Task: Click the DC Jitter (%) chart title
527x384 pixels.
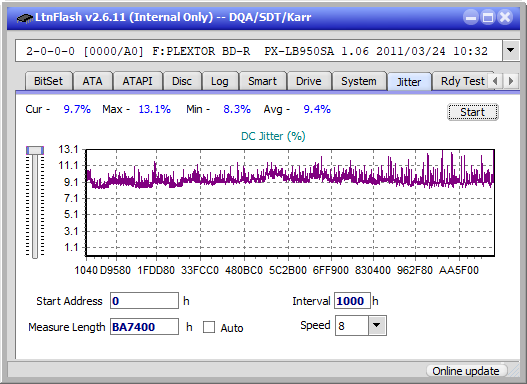Action: coord(273,136)
